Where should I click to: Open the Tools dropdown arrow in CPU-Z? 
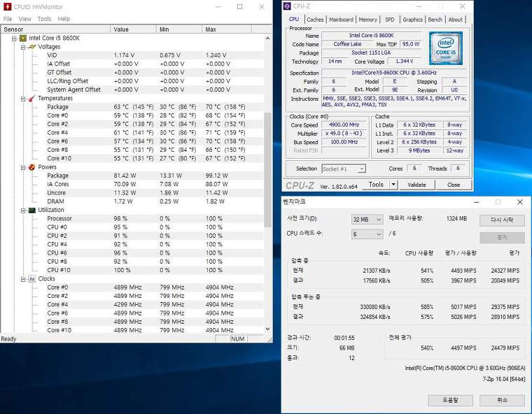pos(393,185)
